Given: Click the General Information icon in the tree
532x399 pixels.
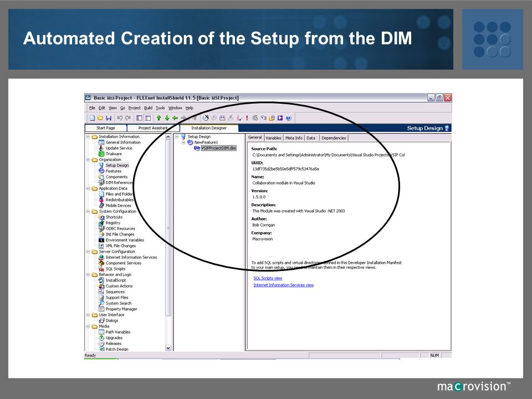Looking at the screenshot, I should point(101,142).
